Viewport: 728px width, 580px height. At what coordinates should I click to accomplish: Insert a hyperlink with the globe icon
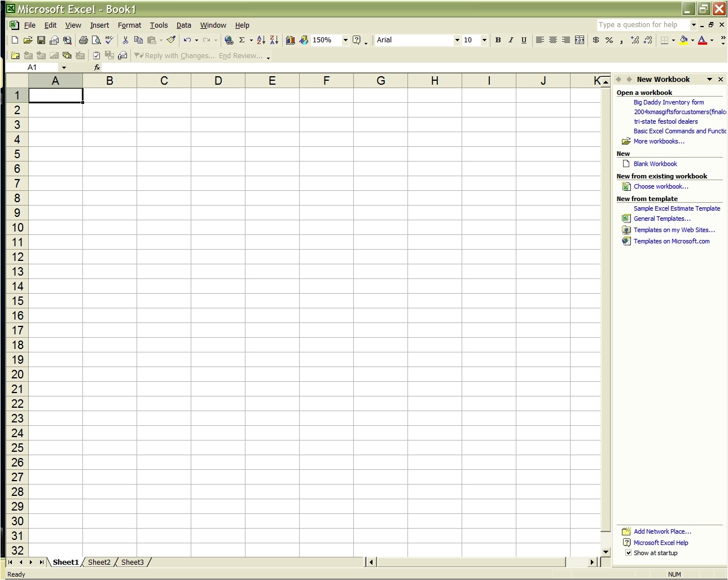click(229, 40)
